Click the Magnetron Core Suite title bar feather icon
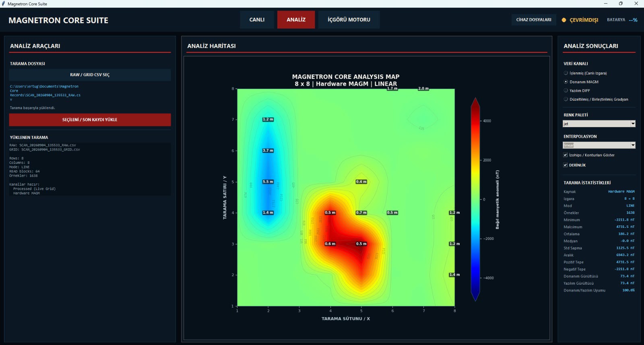 pos(4,4)
